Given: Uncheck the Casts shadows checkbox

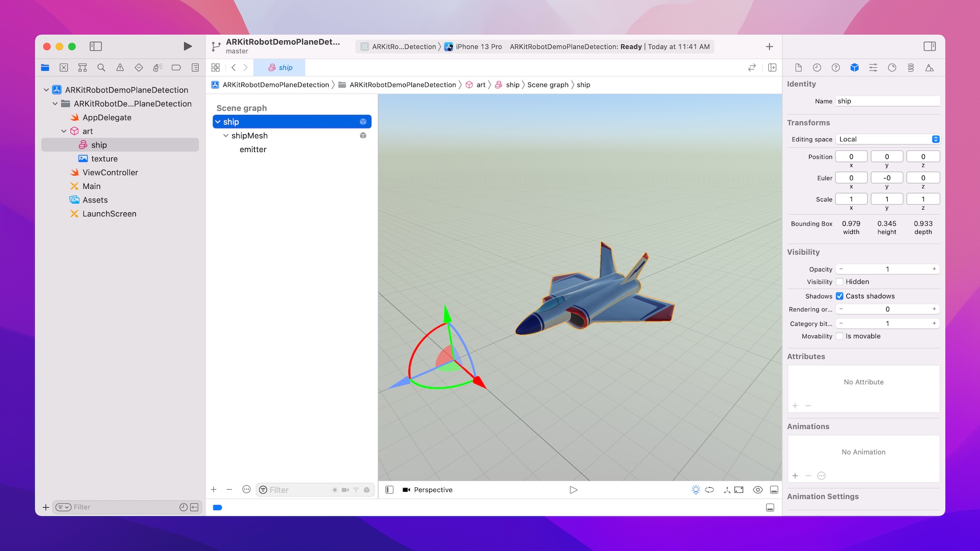Looking at the screenshot, I should (x=840, y=296).
